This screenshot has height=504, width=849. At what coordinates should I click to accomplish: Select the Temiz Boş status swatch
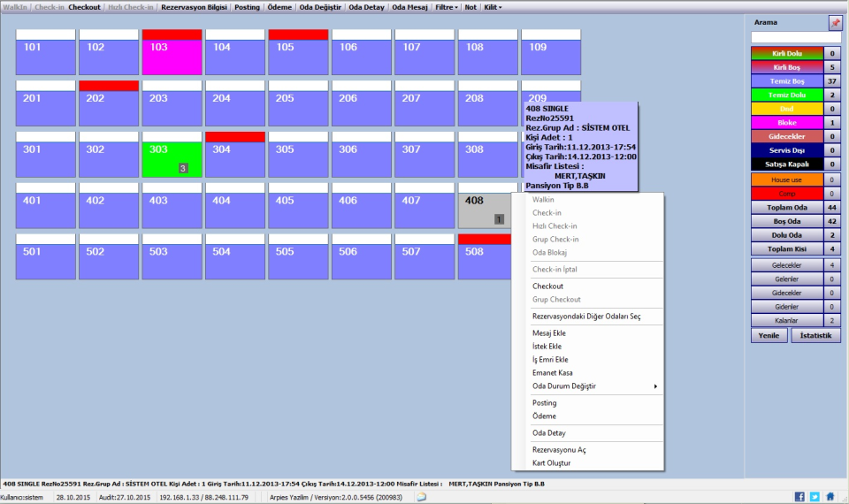pos(787,81)
